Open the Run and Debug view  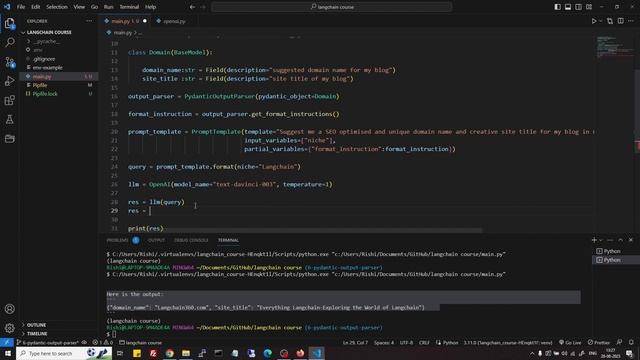[10, 81]
